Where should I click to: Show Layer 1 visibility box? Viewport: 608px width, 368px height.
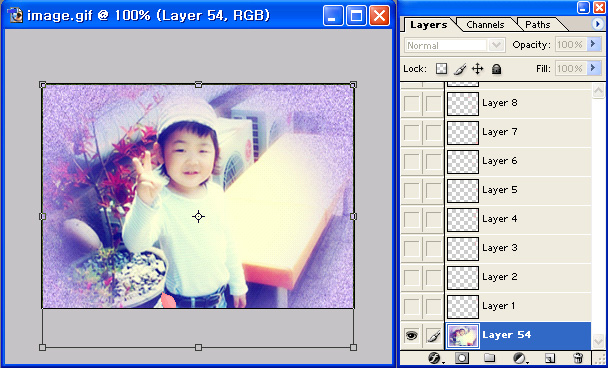411,306
